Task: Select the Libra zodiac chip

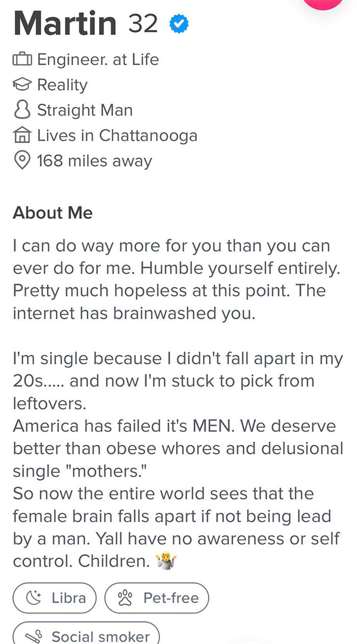Action: pyautogui.click(x=55, y=598)
